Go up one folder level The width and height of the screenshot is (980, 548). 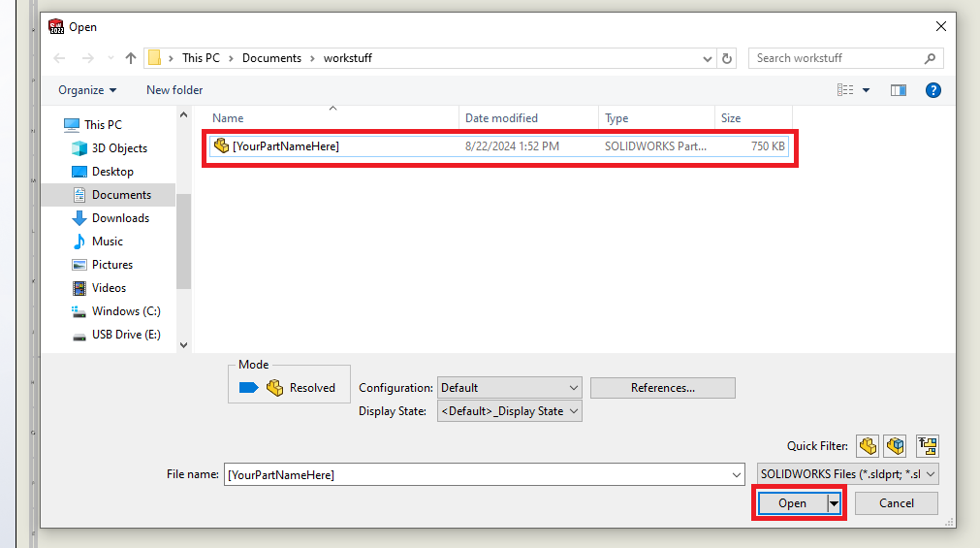click(131, 58)
